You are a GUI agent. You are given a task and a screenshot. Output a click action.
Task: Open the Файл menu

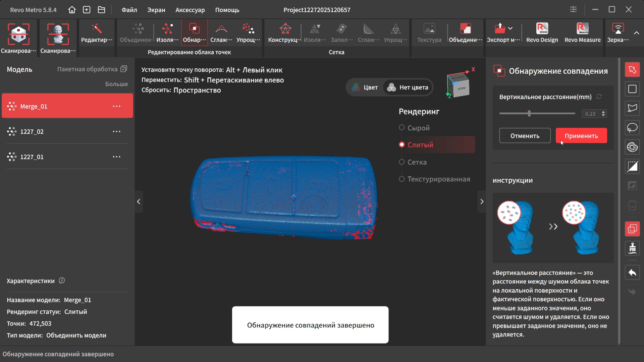[x=129, y=10]
